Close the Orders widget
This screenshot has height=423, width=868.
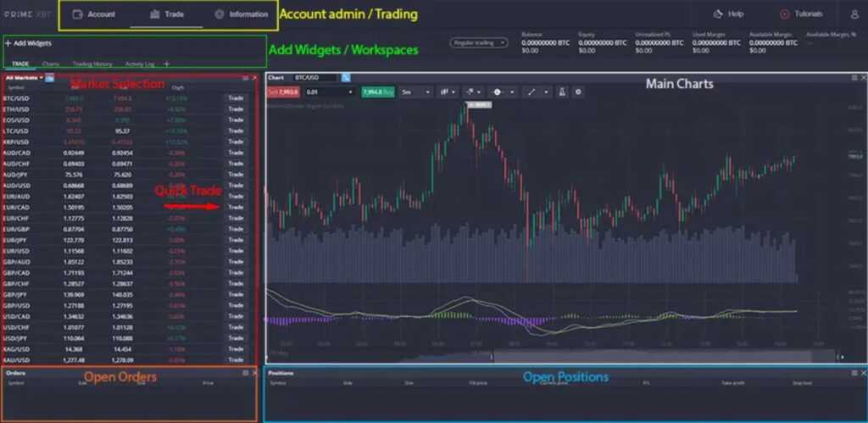[x=254, y=373]
